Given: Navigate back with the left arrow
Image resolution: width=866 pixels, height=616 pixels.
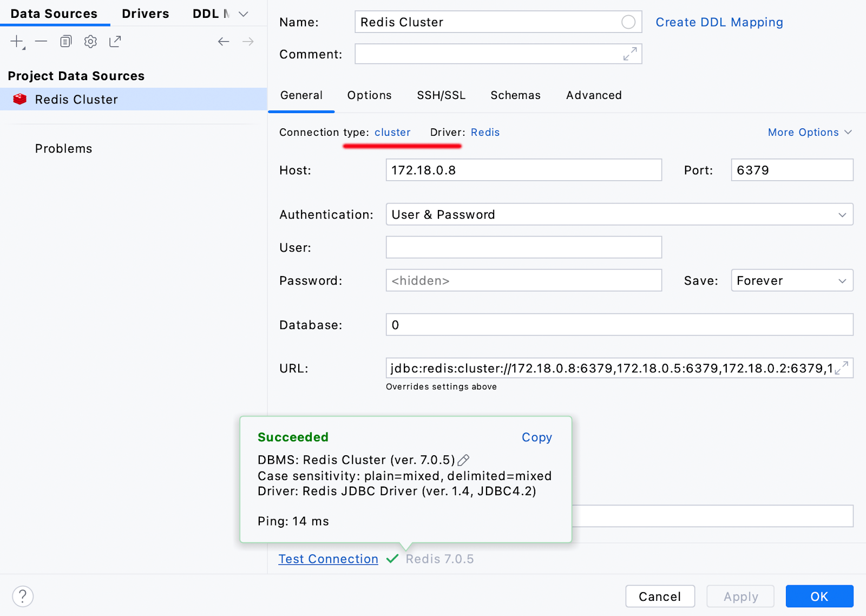Looking at the screenshot, I should [224, 42].
